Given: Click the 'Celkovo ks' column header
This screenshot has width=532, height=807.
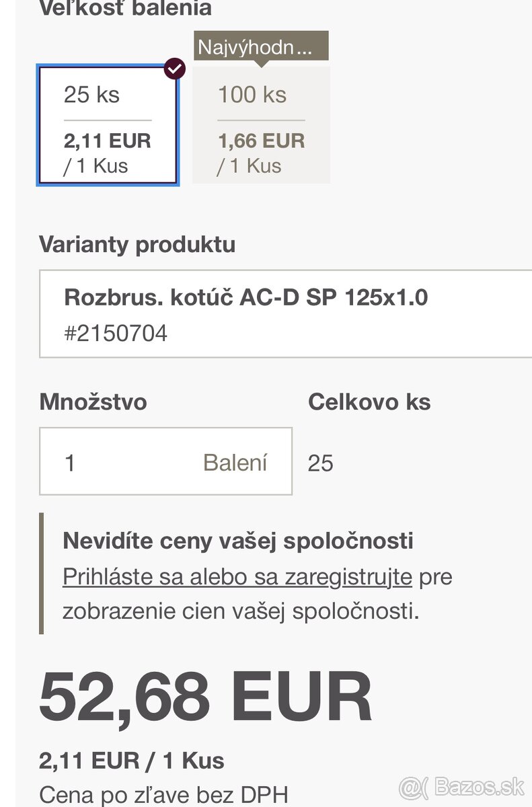Looking at the screenshot, I should click(369, 402).
